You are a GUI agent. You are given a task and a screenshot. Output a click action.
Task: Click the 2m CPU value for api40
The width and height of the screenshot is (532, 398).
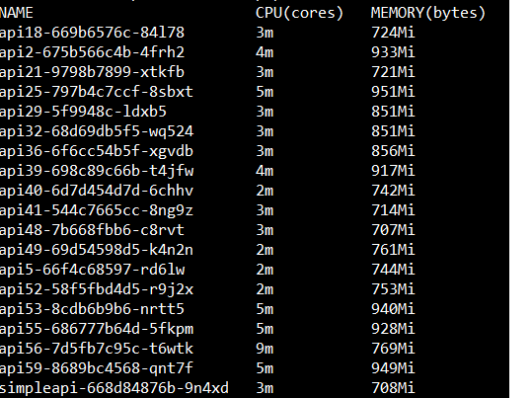click(x=265, y=191)
